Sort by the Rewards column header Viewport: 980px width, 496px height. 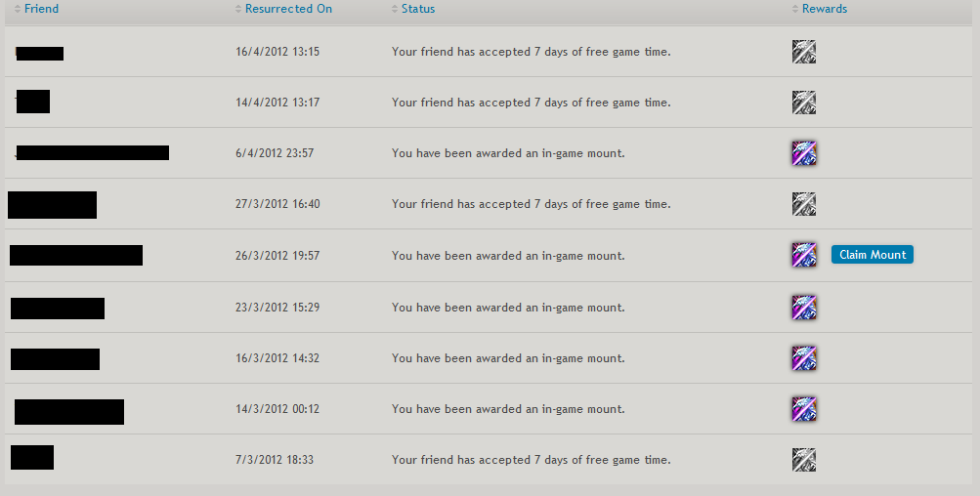coord(825,9)
